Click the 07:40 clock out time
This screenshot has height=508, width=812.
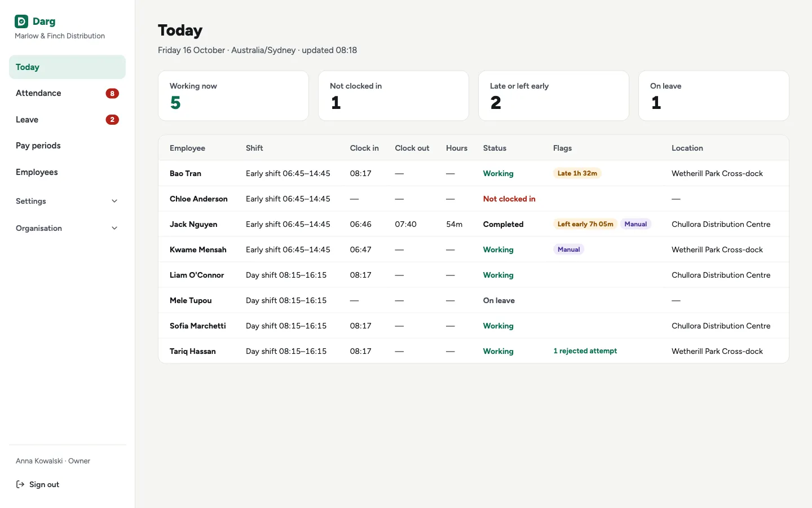pos(406,224)
